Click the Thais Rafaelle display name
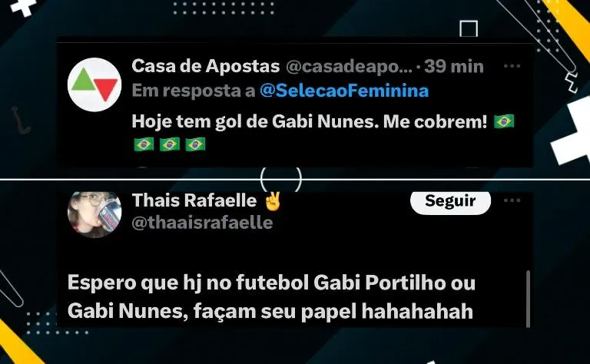Viewport: 590px width, 364px height. pyautogui.click(x=194, y=200)
